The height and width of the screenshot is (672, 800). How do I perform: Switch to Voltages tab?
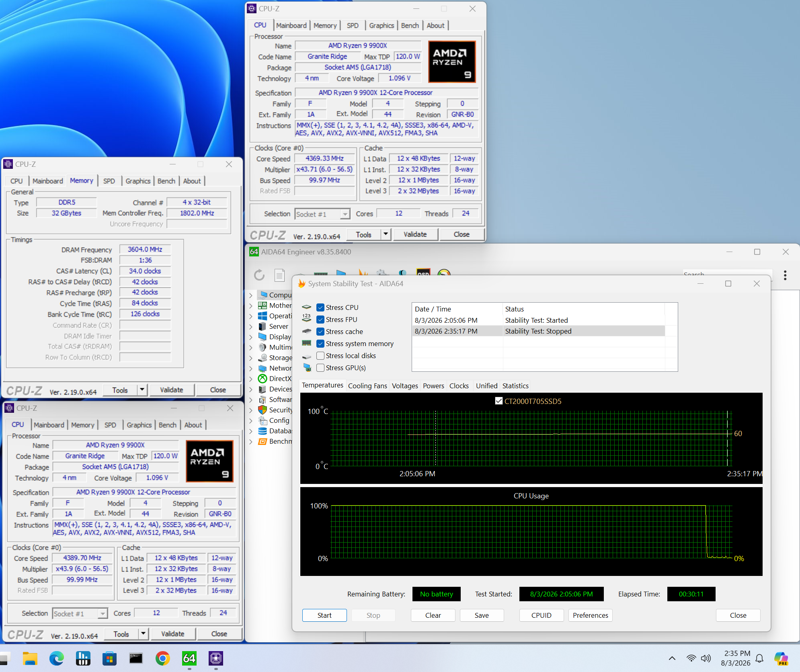[405, 385]
